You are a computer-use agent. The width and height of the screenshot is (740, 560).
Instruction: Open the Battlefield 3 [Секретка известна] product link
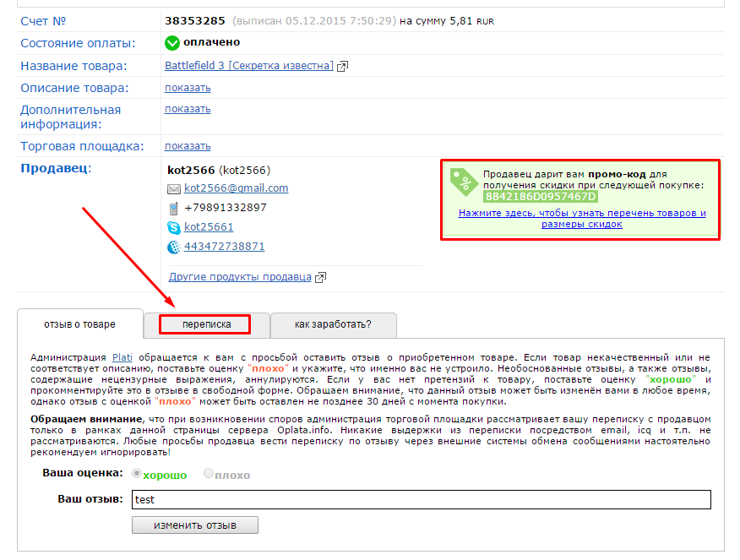(249, 66)
